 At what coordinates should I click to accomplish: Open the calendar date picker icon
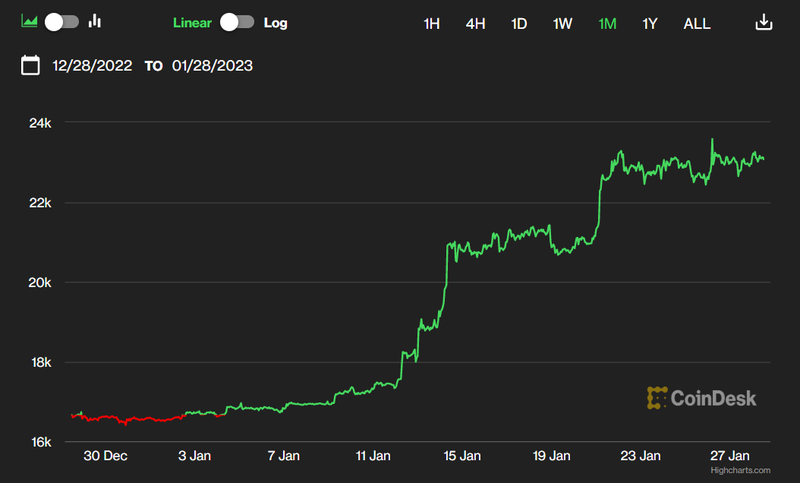(31, 66)
